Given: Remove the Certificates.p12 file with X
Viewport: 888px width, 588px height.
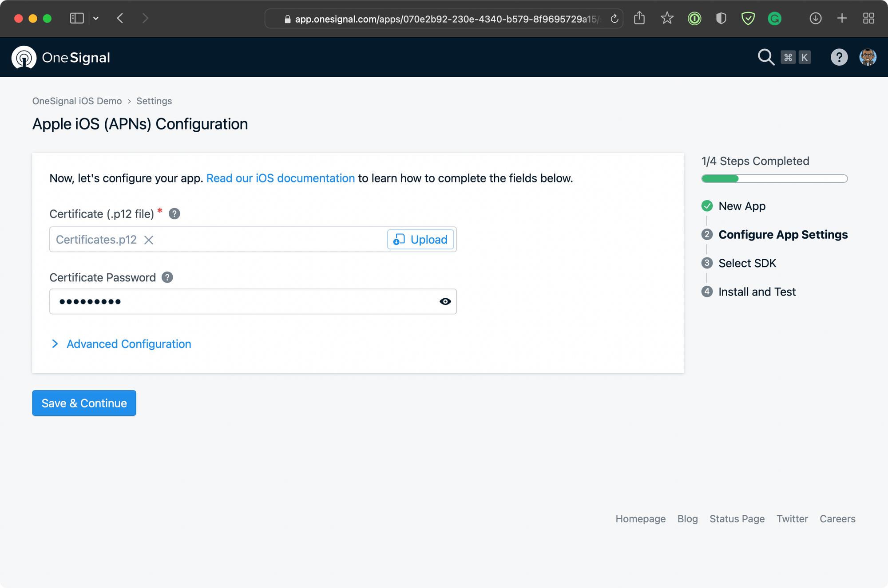Looking at the screenshot, I should [x=149, y=240].
